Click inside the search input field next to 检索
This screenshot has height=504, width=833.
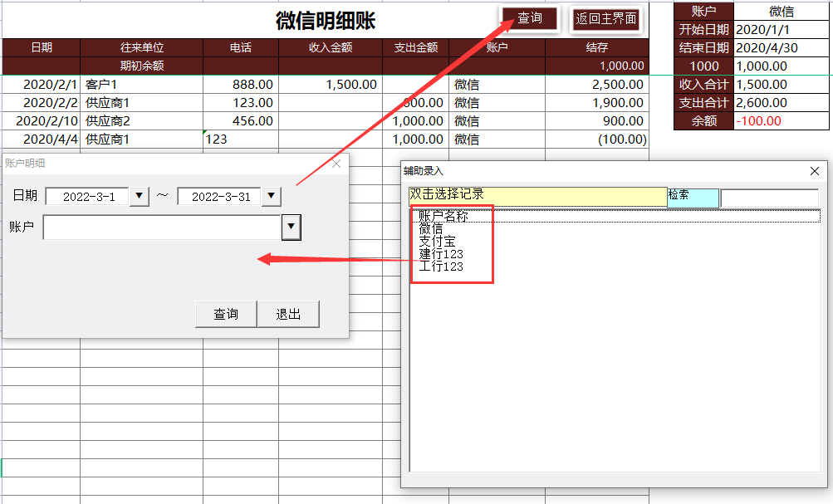tap(772, 198)
